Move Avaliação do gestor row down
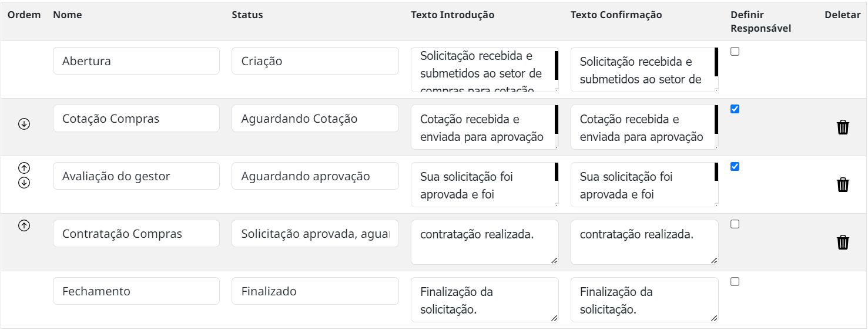This screenshot has height=330, width=868. coord(24,183)
